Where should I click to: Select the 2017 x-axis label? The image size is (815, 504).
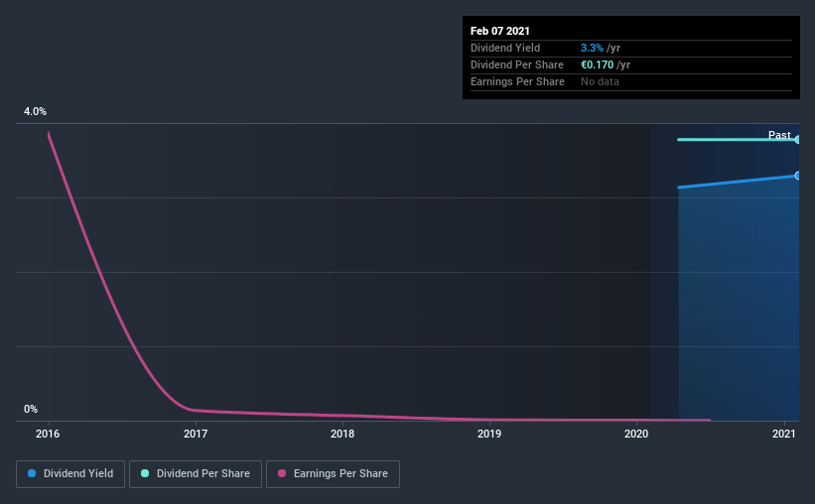(196, 434)
